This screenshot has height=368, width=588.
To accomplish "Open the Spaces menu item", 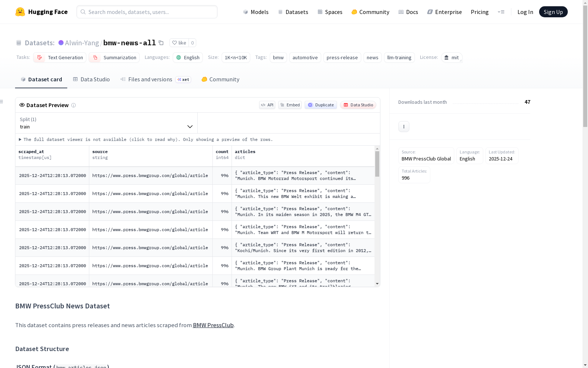I will click(x=330, y=12).
